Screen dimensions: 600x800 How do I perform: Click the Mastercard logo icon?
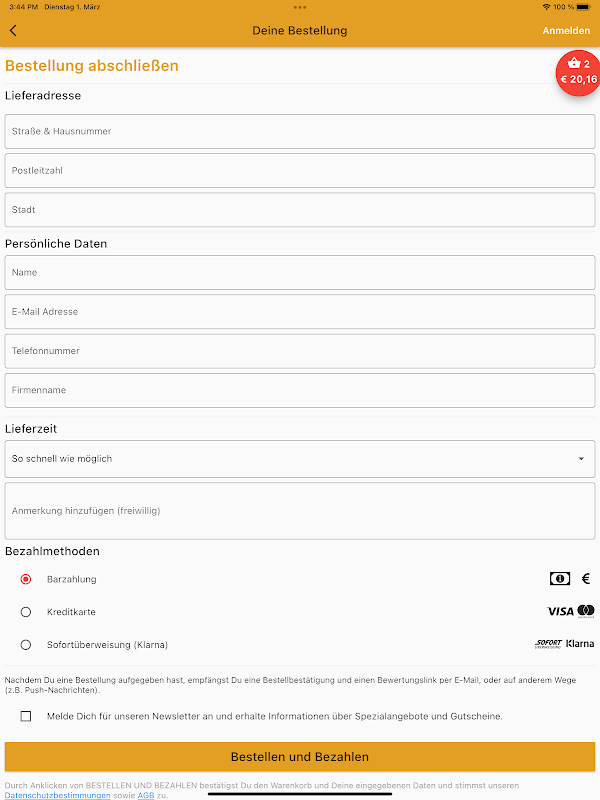[586, 611]
